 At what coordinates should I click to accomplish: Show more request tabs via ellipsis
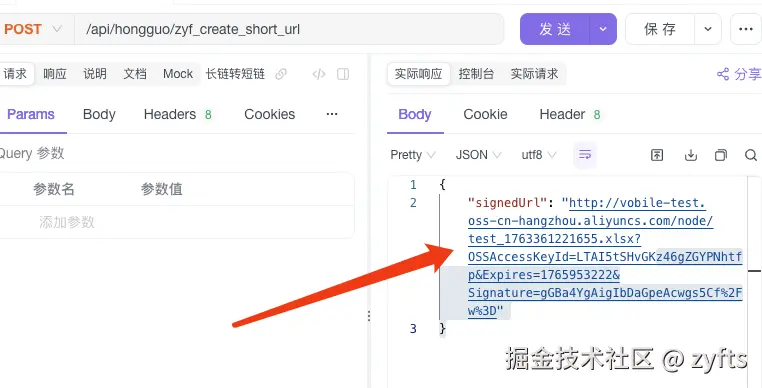click(x=332, y=114)
